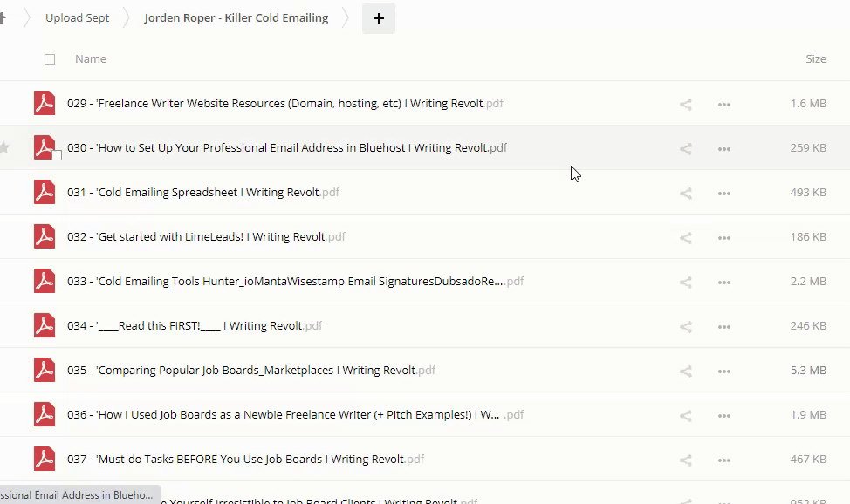Screen dimensions: 850x504
Task: Favorite file 030 with the star
Action: click(5, 147)
